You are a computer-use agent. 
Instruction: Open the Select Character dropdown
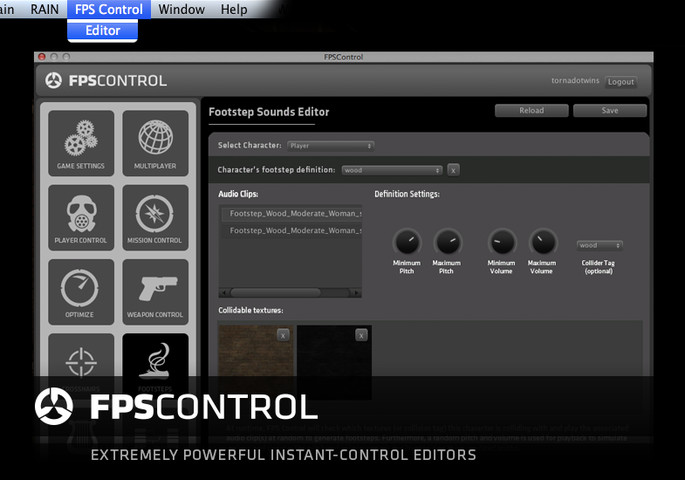330,146
